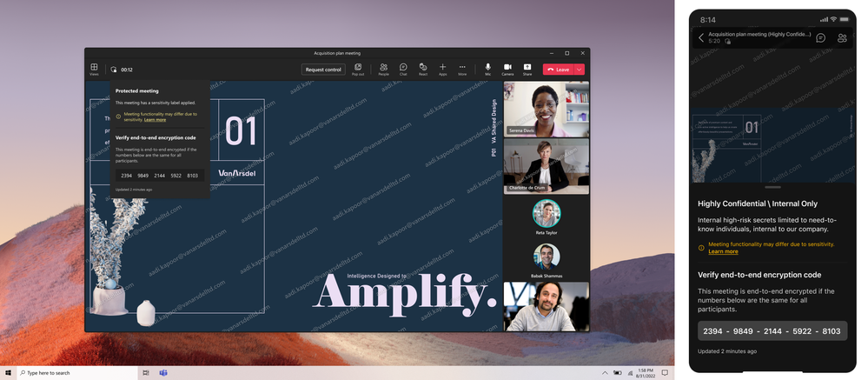Viewport: 868px width, 380px height.
Task: Close the Teams meeting window
Action: pos(582,53)
